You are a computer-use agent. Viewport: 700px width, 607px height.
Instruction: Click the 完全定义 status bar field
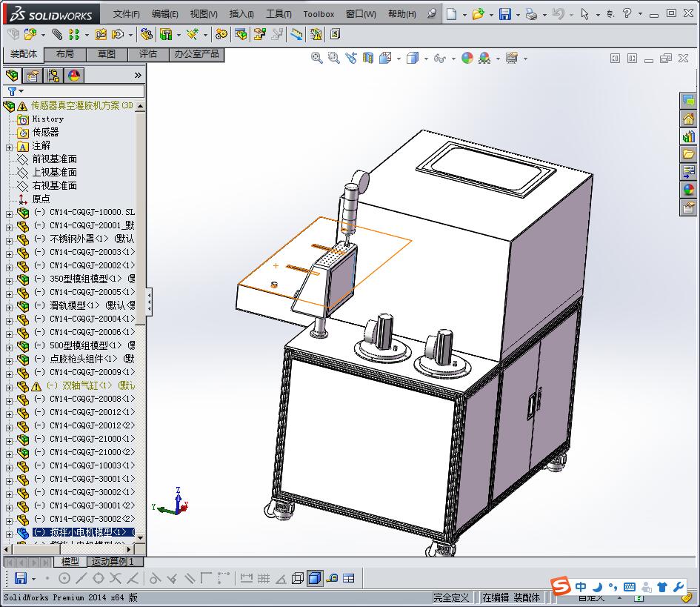click(x=451, y=597)
